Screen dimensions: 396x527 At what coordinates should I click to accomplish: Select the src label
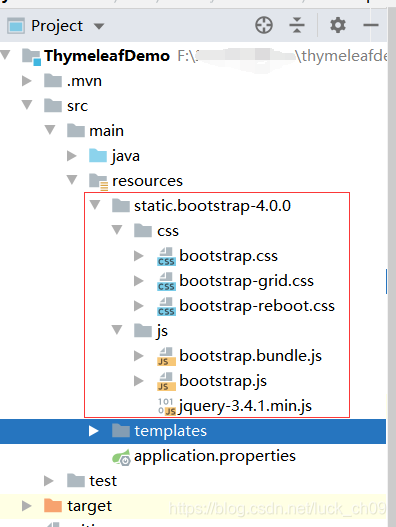[x=77, y=106]
